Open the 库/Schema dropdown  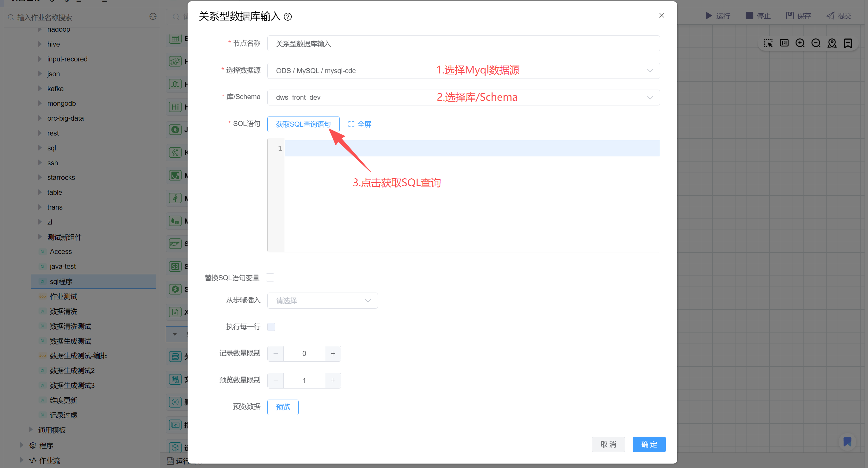point(463,98)
